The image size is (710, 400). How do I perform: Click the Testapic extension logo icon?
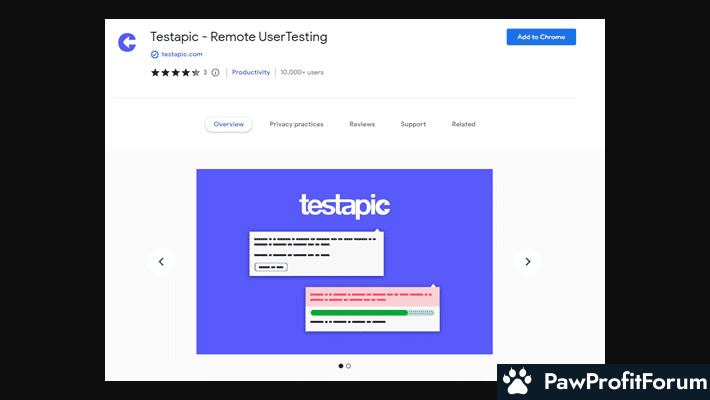click(x=127, y=42)
